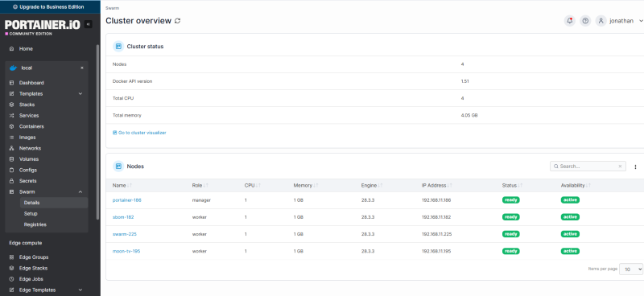Sort nodes by Role column

[200, 186]
